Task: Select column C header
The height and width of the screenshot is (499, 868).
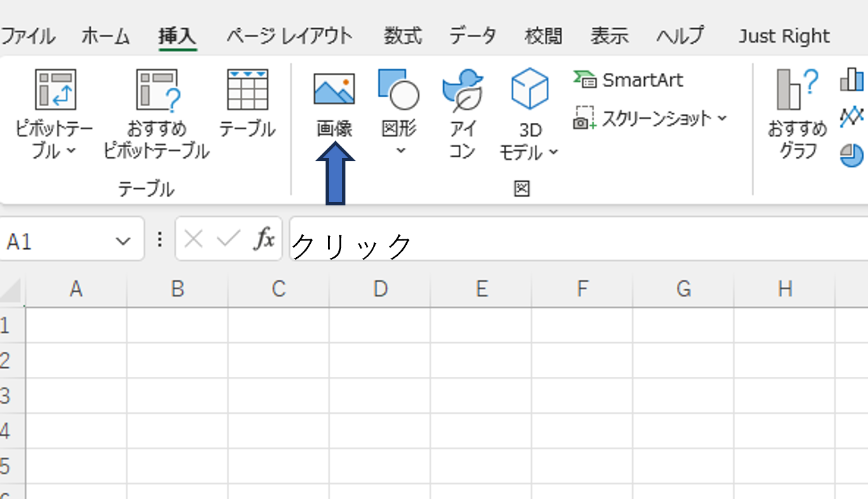Action: [x=278, y=290]
